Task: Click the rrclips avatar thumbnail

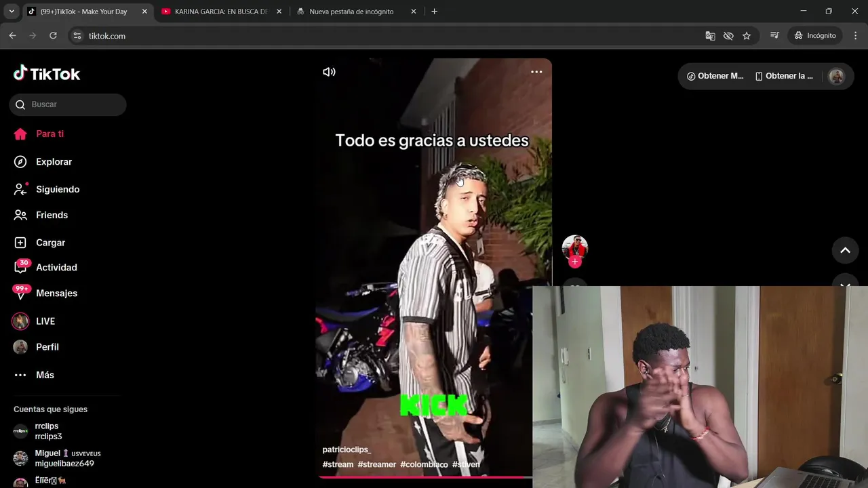Action: 20,431
